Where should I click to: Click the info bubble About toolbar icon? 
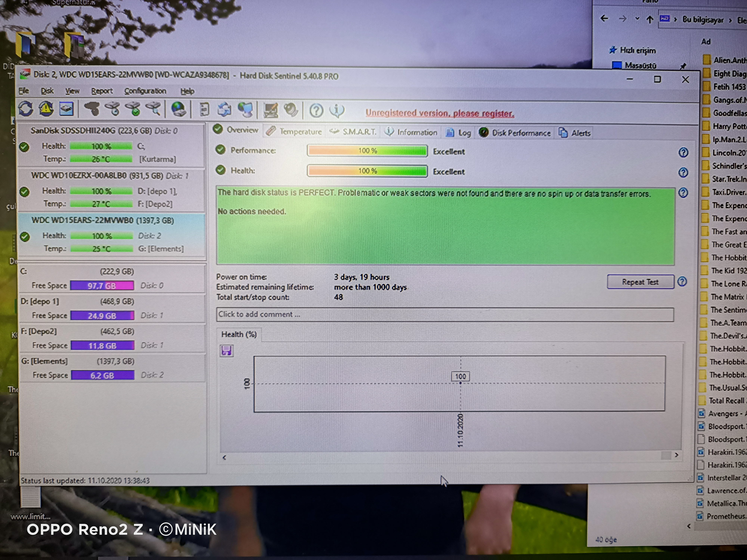click(337, 111)
